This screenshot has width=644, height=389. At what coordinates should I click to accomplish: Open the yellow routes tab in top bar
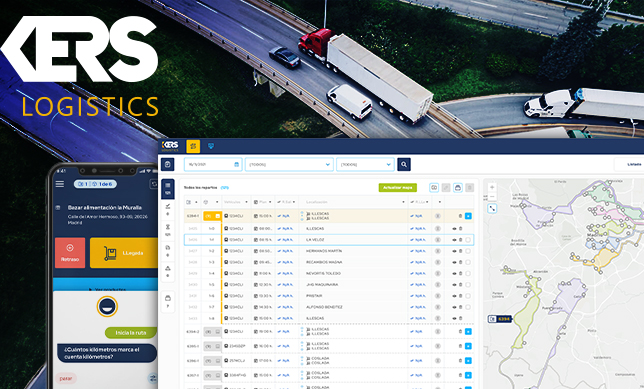[x=193, y=146]
